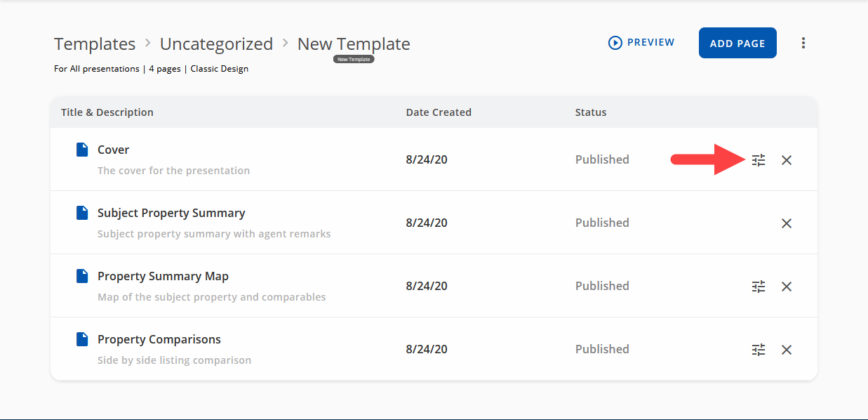Open the Cover page title
This screenshot has height=420, width=868.
pyautogui.click(x=112, y=149)
